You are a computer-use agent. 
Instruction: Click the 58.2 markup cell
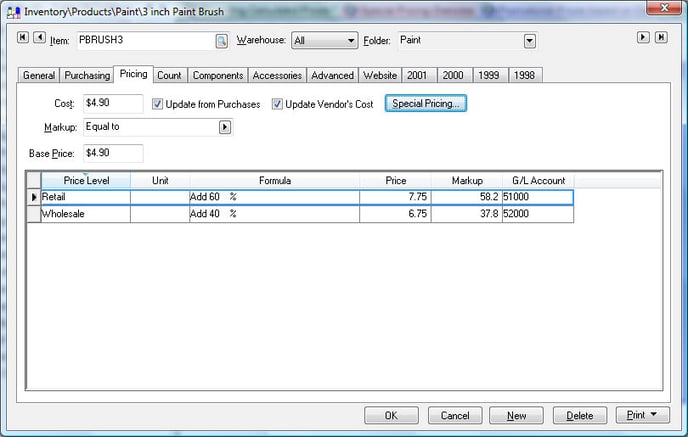click(x=466, y=197)
